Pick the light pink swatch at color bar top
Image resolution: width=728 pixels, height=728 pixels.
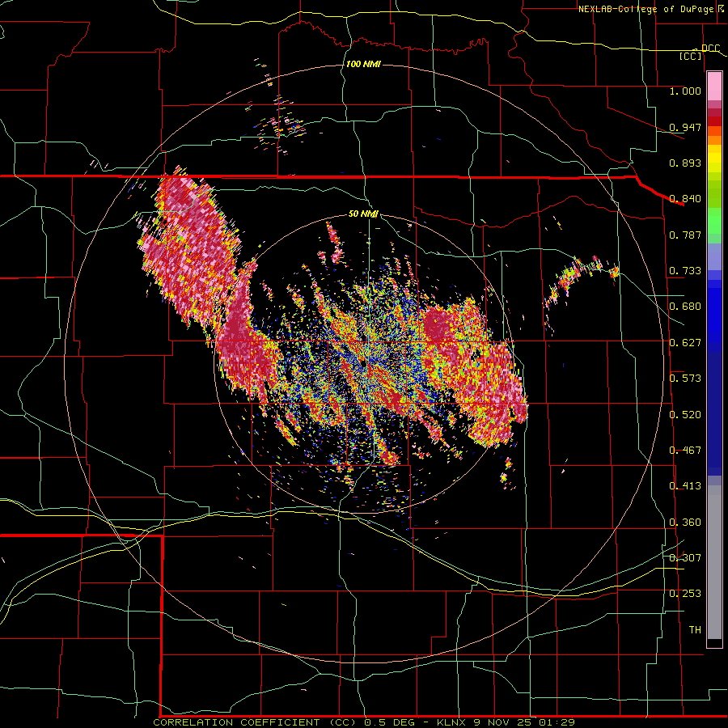[x=714, y=86]
